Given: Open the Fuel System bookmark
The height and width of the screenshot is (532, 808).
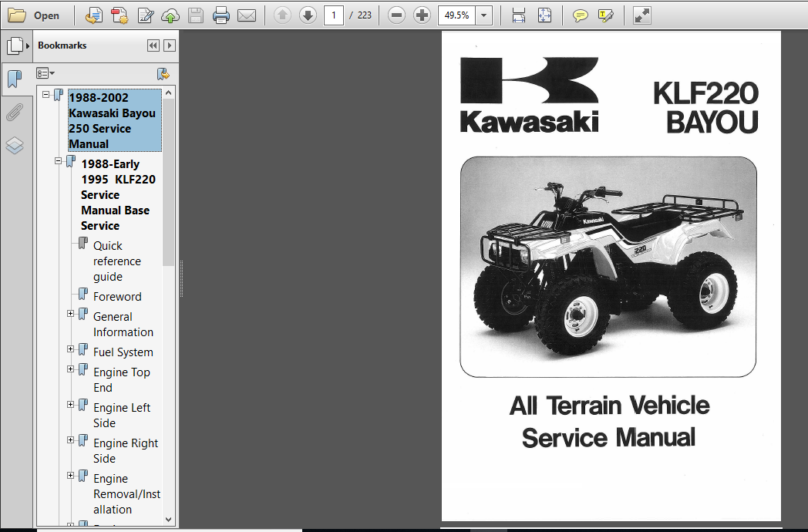Looking at the screenshot, I should (123, 352).
